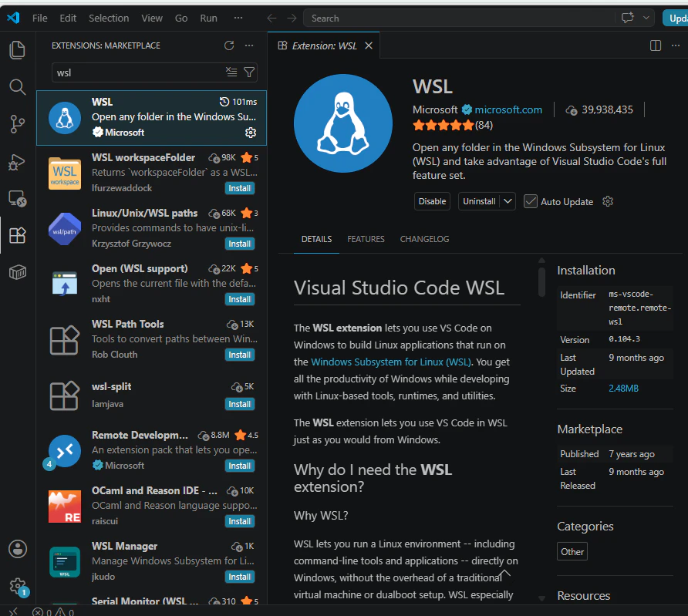Viewport: 688px width, 616px height.
Task: Go back with the left arrow
Action: click(x=271, y=18)
